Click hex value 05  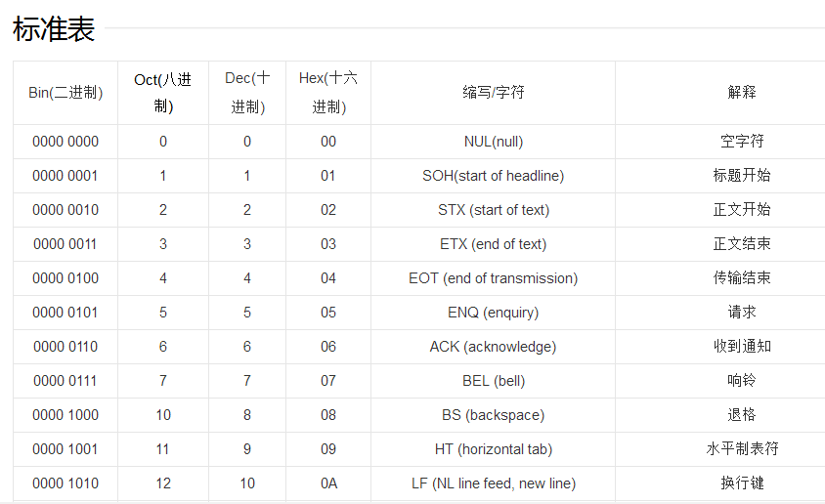(328, 313)
